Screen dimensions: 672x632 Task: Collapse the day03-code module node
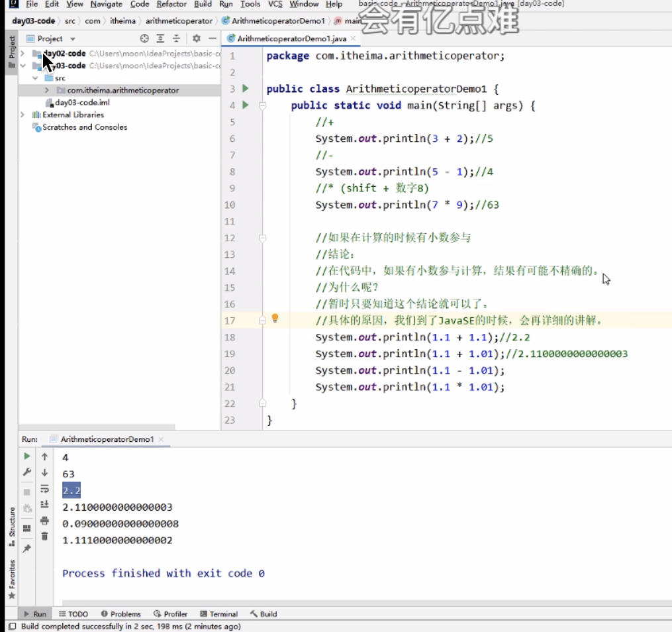coord(23,66)
